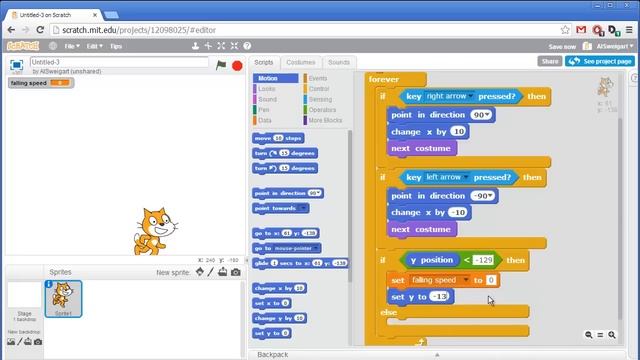The image size is (640, 360).
Task: Stop the project with the red stop sign
Action: click(x=237, y=66)
